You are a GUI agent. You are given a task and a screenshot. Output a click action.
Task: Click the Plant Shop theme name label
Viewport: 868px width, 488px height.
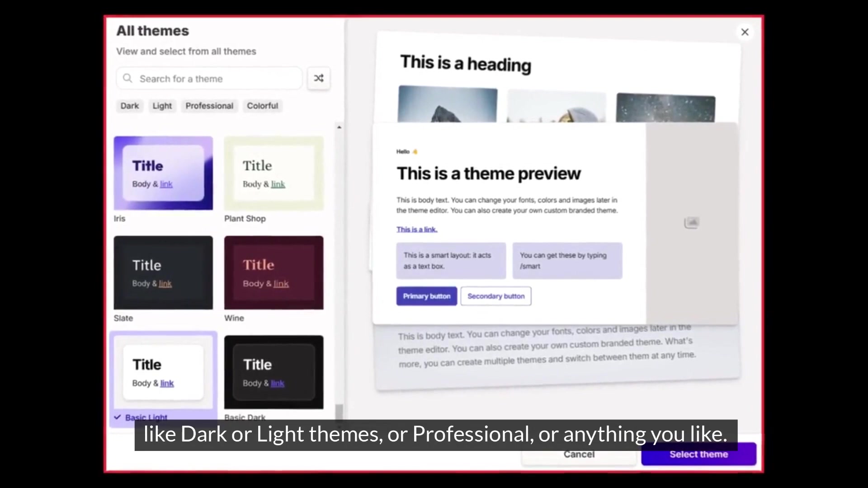[245, 218]
